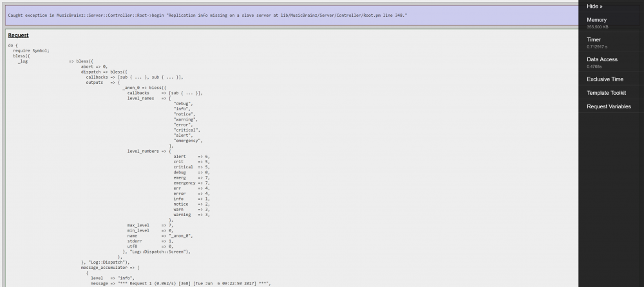Click the "emergency" level name string
Screen dimensions: 644x287
(x=187, y=141)
